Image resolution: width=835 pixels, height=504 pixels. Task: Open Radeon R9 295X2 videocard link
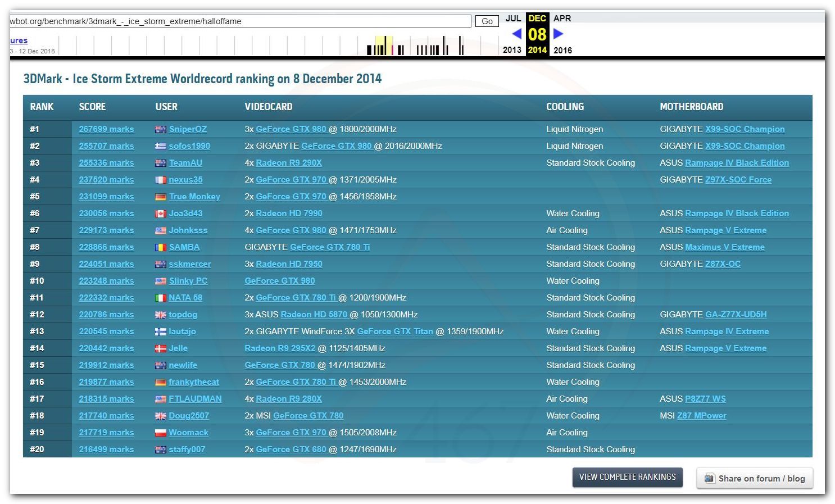click(280, 348)
